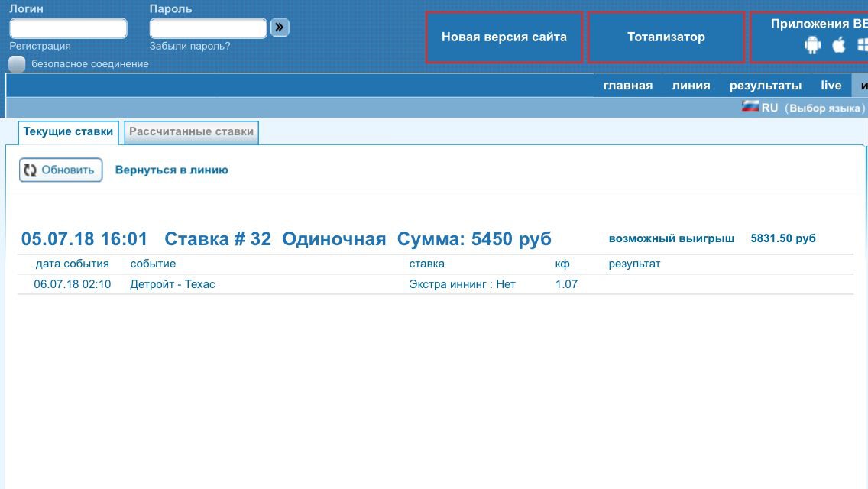868x489 pixels.
Task: Click the 06.07.18 02:10 event date
Action: coord(72,284)
